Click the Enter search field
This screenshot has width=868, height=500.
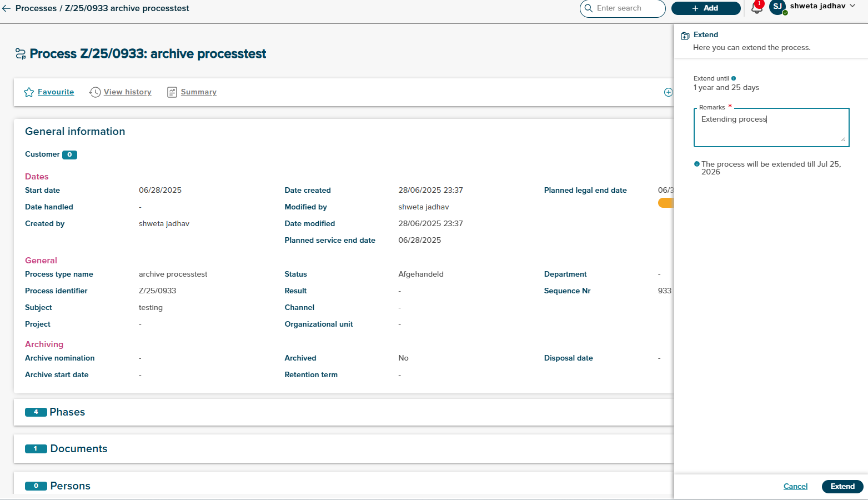(x=628, y=8)
